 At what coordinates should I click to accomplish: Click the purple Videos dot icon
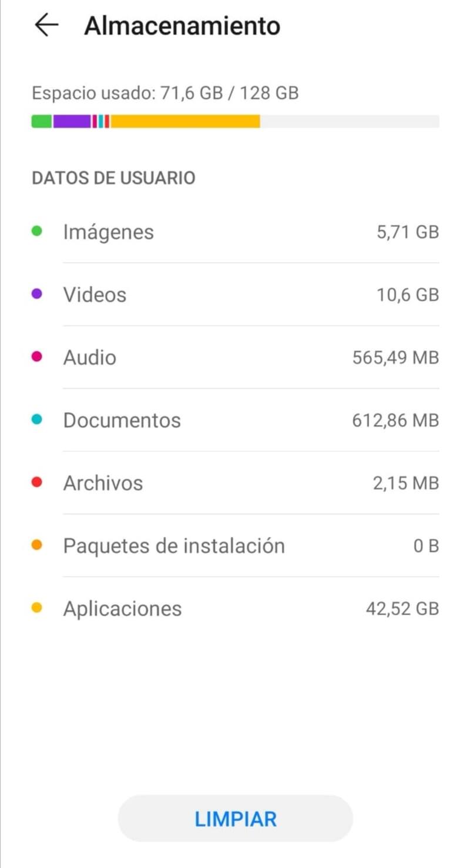tap(36, 294)
